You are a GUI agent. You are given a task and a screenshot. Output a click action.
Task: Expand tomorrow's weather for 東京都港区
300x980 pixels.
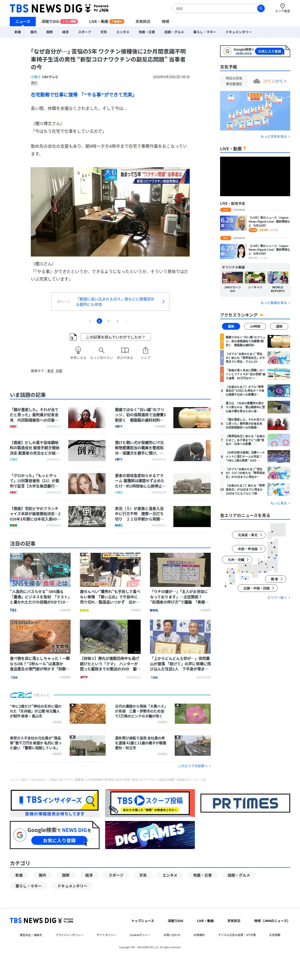coord(255,81)
